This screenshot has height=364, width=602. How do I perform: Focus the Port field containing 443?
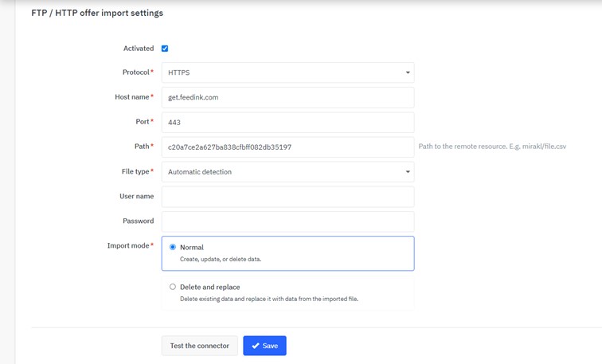(287, 123)
